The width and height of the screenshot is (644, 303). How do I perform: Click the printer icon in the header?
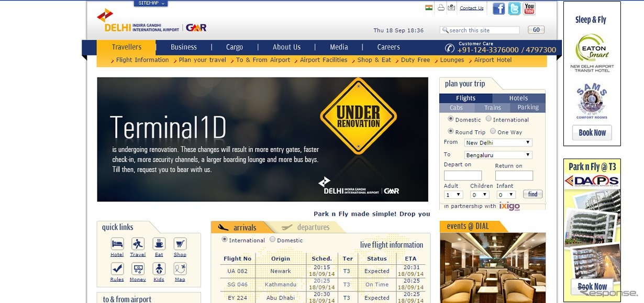click(x=441, y=7)
